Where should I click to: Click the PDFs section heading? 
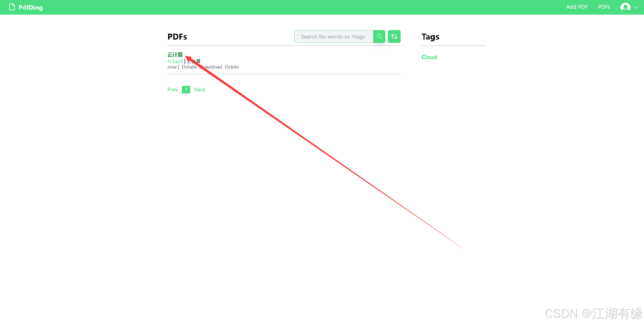click(177, 37)
